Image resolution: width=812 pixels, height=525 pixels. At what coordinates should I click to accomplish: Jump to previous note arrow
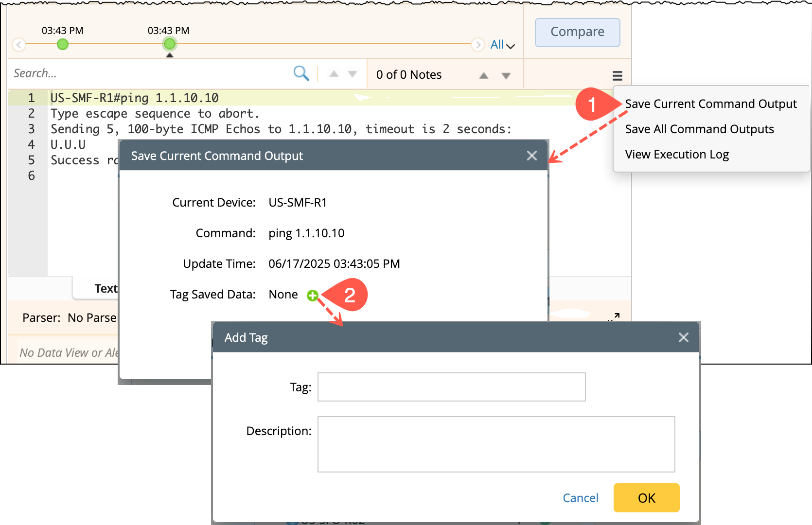tap(483, 75)
